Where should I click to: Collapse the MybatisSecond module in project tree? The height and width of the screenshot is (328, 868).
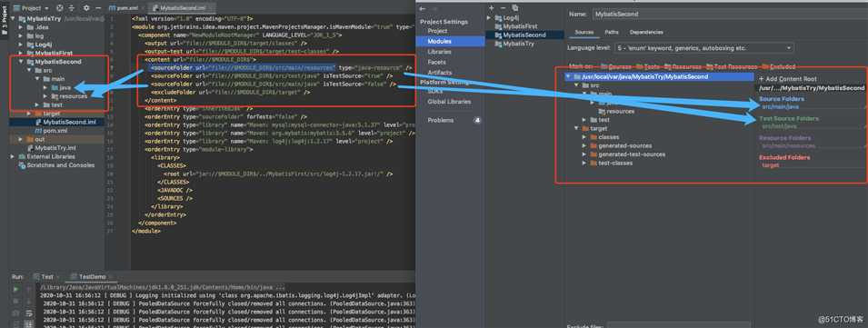point(22,62)
